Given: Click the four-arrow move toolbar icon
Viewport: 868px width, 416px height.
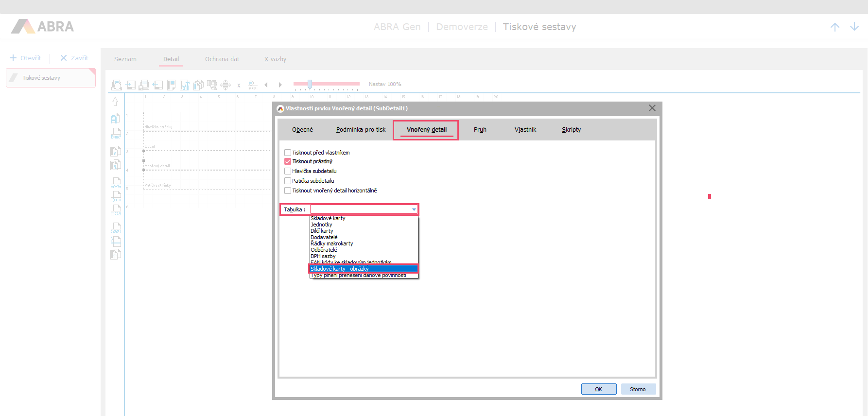Looking at the screenshot, I should pyautogui.click(x=226, y=85).
